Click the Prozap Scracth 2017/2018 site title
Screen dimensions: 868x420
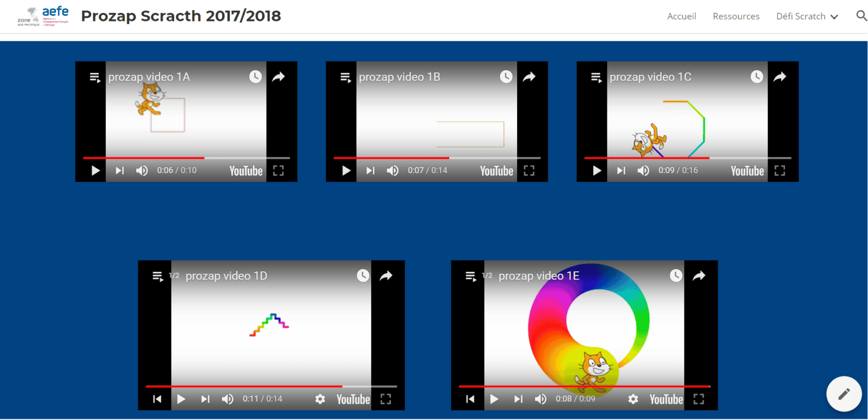click(181, 16)
